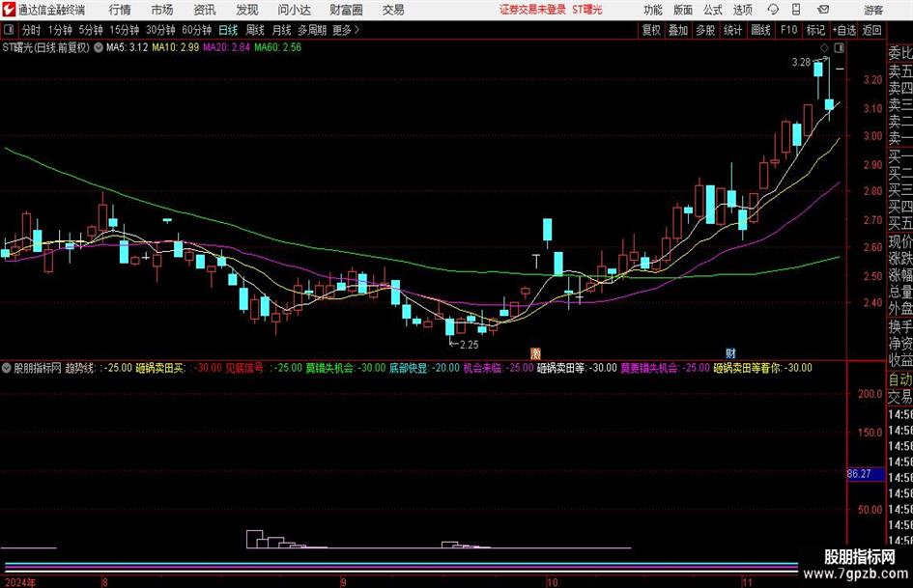Screen dimensions: 913x588
Task: Click the red ST曙光 ticker in title bar
Action: 587,10
